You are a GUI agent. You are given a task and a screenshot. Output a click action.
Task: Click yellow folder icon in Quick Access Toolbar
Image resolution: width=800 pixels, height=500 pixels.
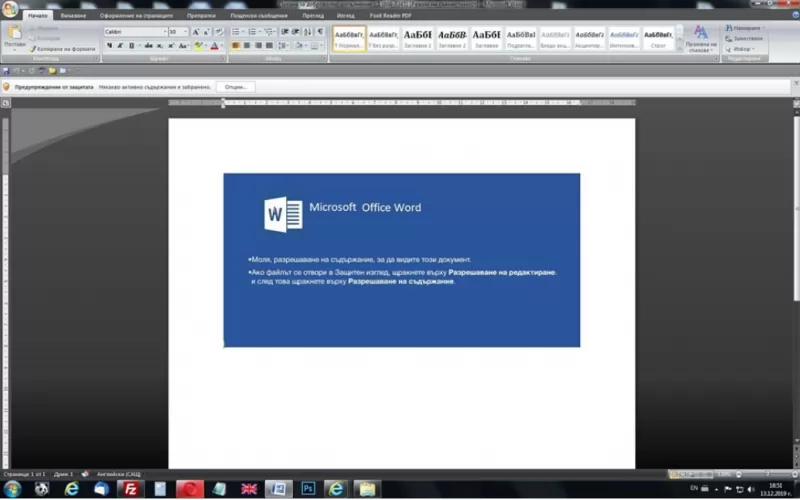pyautogui.click(x=52, y=70)
